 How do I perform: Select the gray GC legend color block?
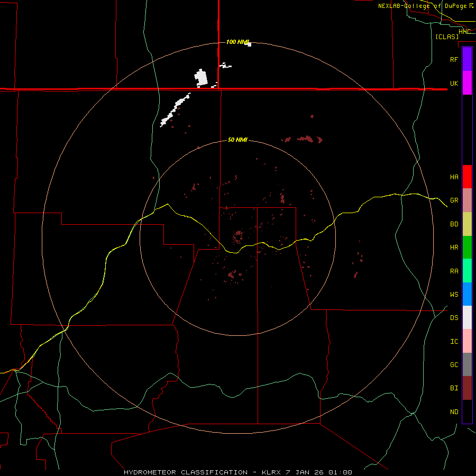tap(467, 364)
